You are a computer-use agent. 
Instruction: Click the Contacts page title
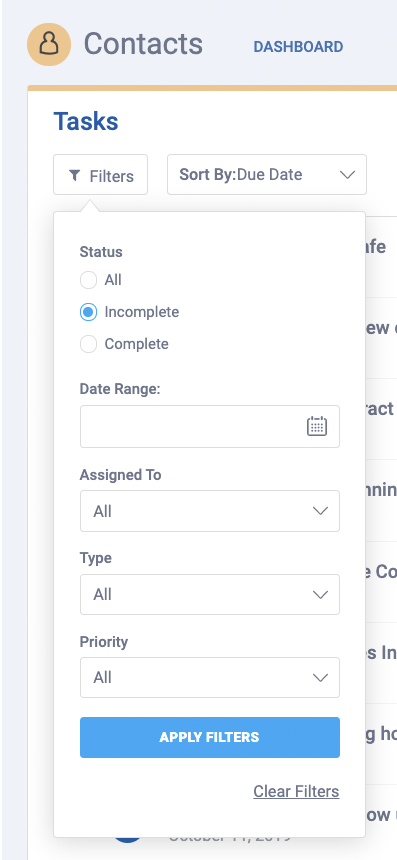(143, 44)
